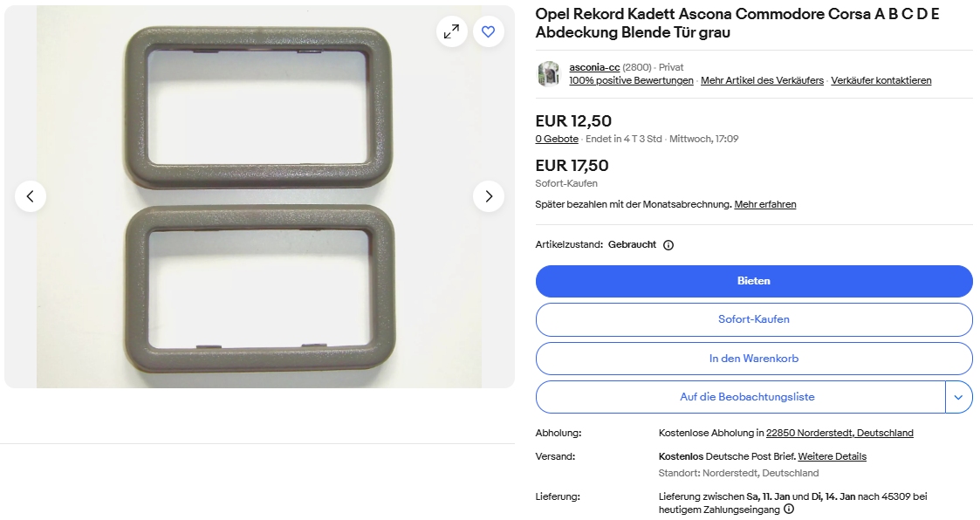The image size is (980, 520).
Task: Show the next product image
Action: 489,196
